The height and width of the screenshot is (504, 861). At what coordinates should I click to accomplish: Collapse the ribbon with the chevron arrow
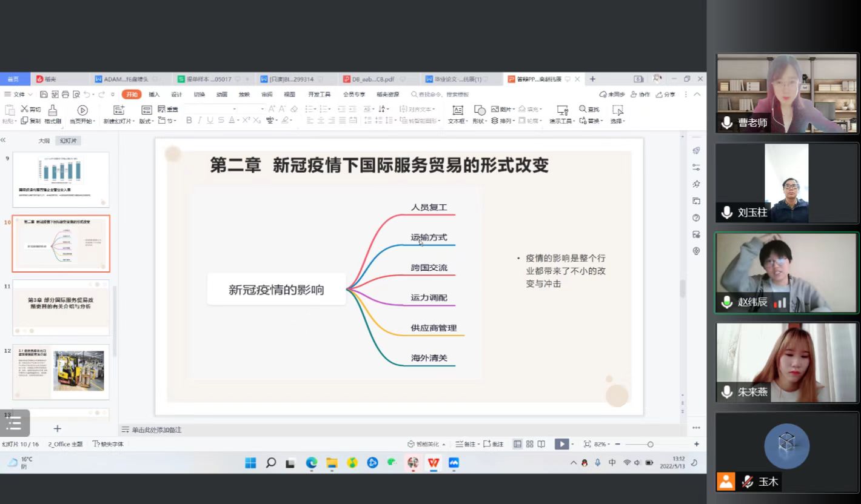point(697,94)
